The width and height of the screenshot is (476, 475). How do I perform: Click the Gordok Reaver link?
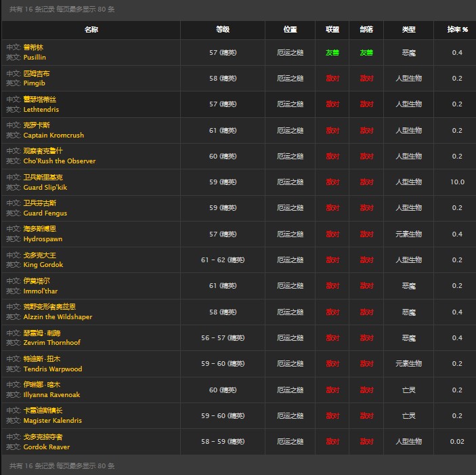point(46,447)
